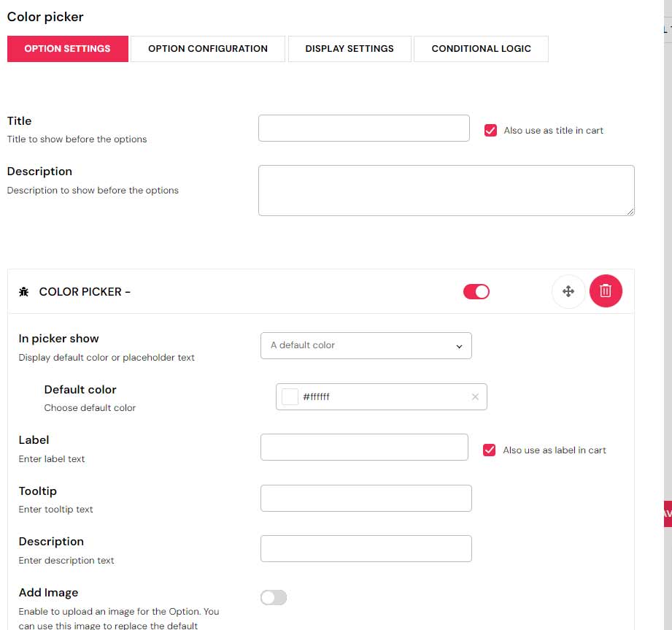The height and width of the screenshot is (630, 672).
Task: Open the In picker show dropdown
Action: (x=366, y=345)
